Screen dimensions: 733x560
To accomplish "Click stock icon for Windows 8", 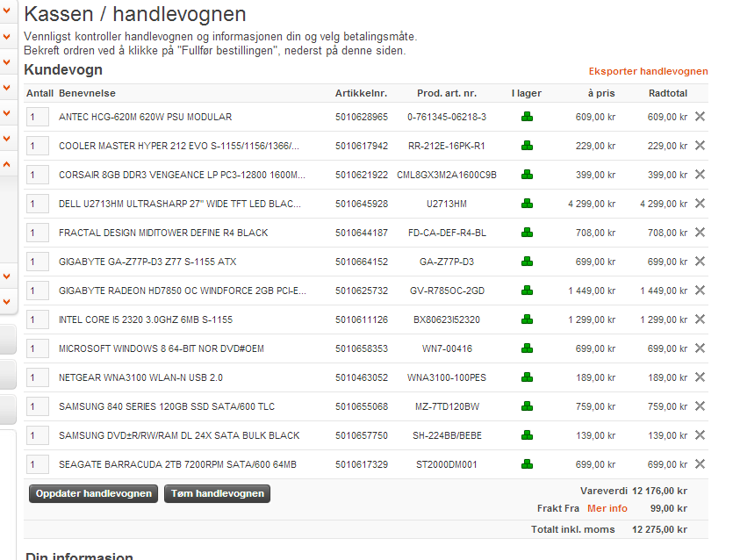I will point(527,348).
